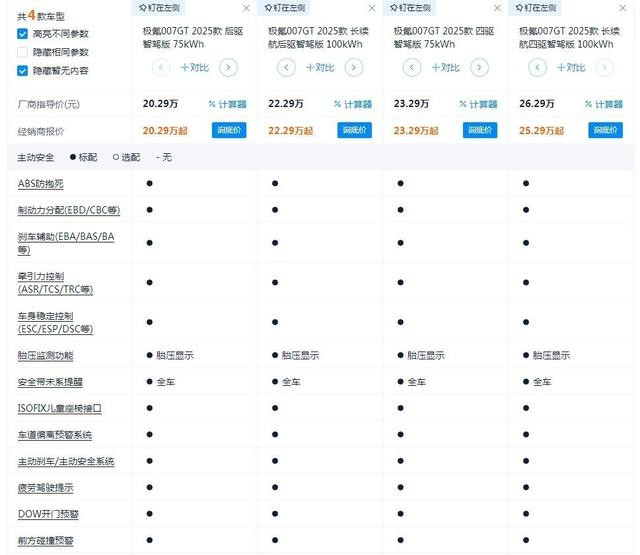
Task: Pin the 长续航四驱智驾版 100kWh column to left
Action: pos(536,8)
